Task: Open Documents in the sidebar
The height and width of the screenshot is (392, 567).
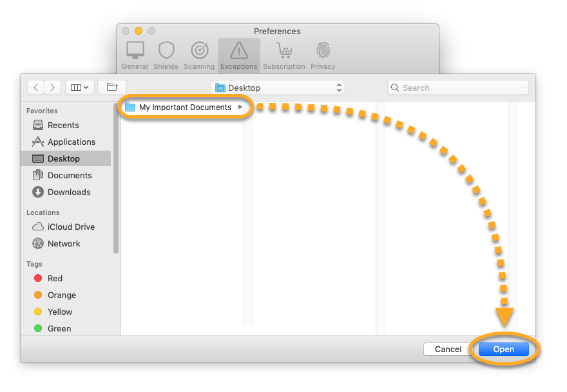Action: click(x=66, y=175)
